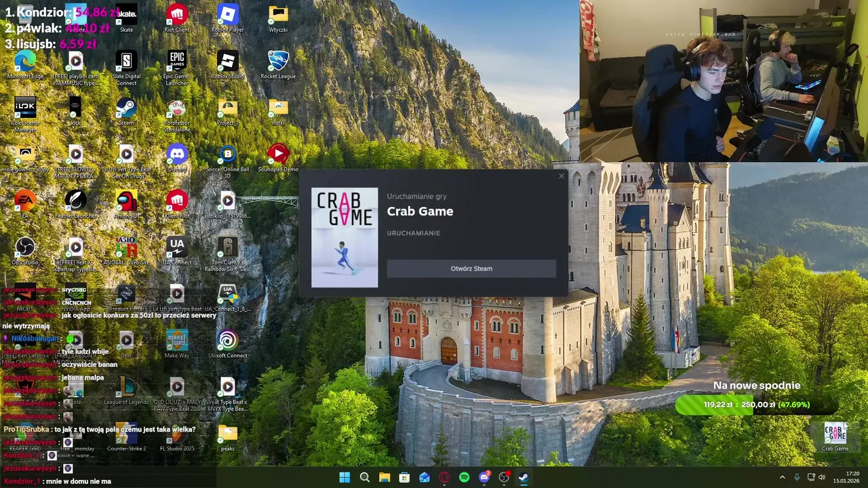Click the Crab Game cover art thumbnail
This screenshot has width=868, height=488.
(344, 237)
